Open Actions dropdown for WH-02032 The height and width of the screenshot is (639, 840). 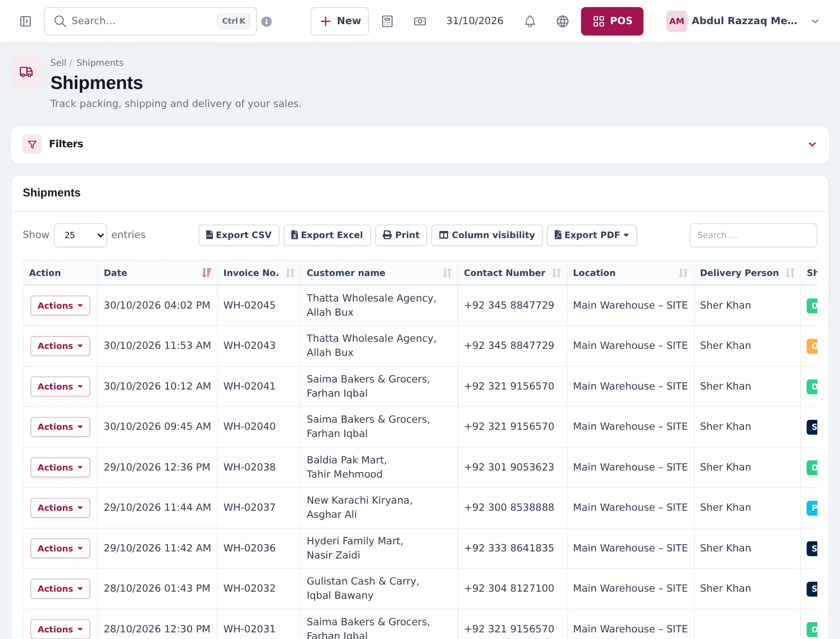click(60, 589)
